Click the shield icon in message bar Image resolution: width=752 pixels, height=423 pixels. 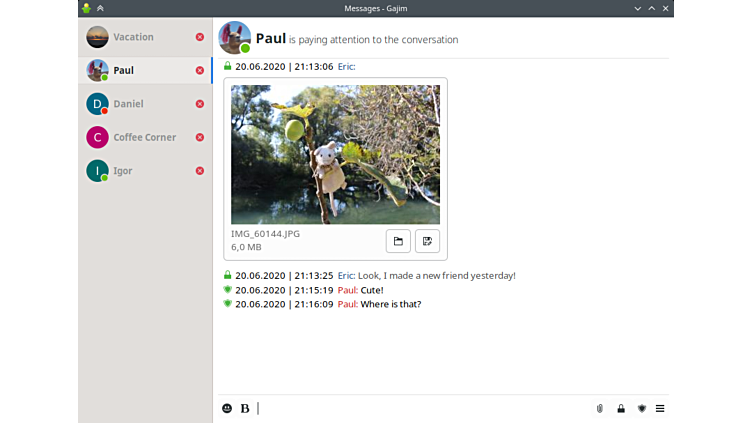click(x=641, y=408)
